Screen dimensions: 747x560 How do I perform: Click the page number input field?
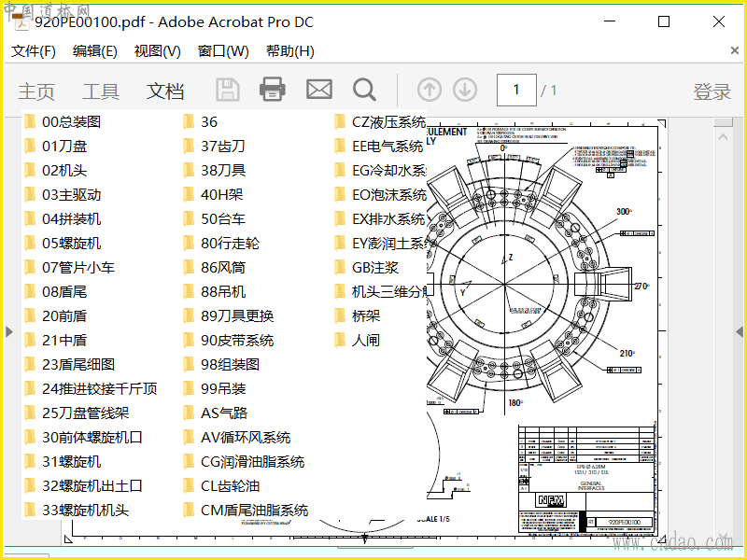point(516,90)
